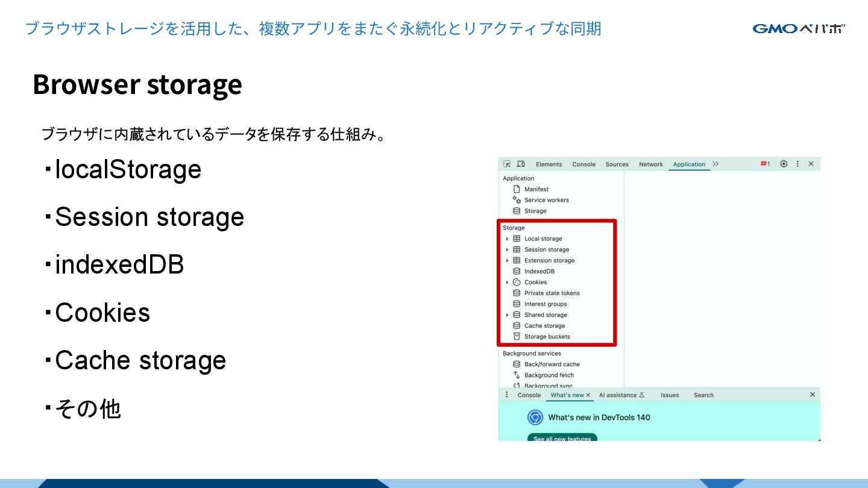Expand the Extension storage tree node
868x488 pixels.
click(508, 260)
